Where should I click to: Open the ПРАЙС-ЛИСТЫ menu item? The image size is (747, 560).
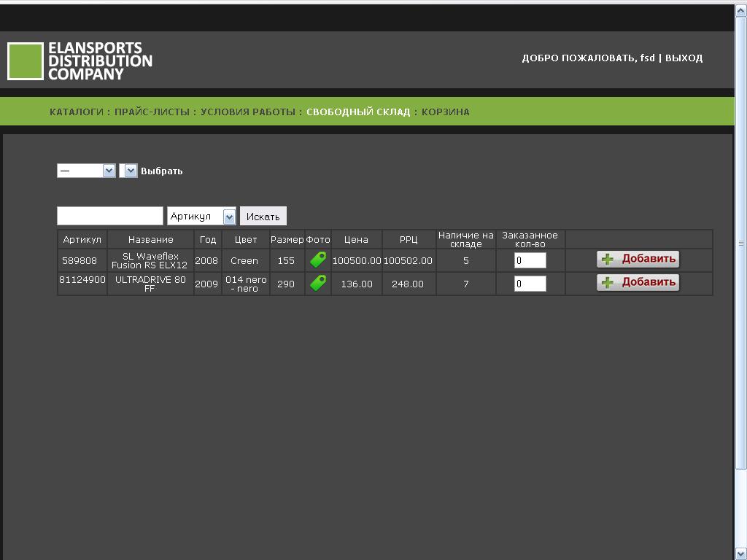(x=152, y=112)
